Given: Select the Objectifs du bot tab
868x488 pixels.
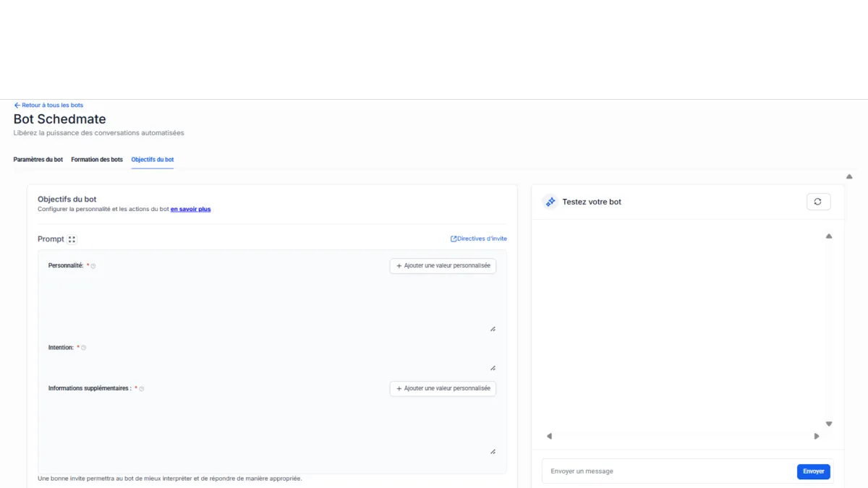Looking at the screenshot, I should [x=153, y=159].
